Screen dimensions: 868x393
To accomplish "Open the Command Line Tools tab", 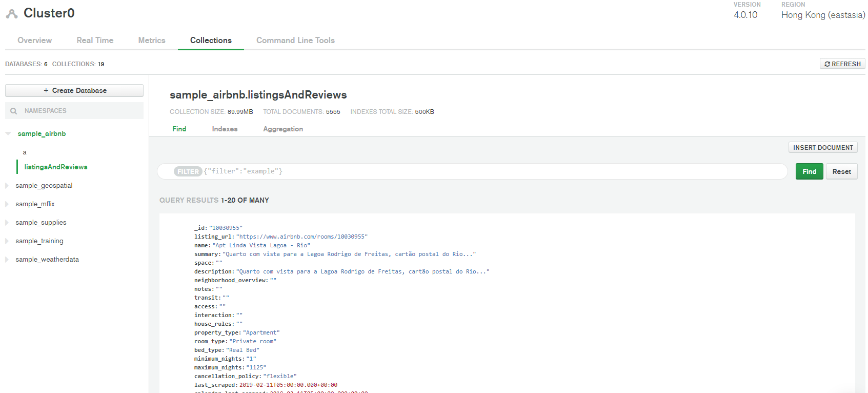I will [x=295, y=40].
